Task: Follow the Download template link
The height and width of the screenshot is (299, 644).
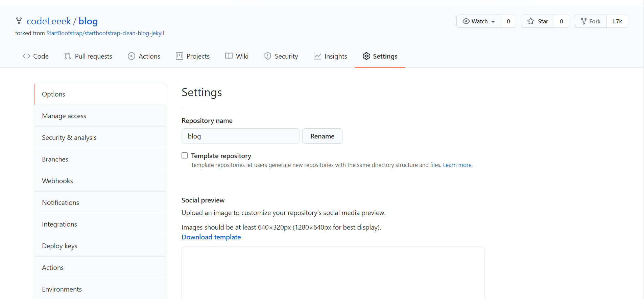Action: tap(211, 237)
